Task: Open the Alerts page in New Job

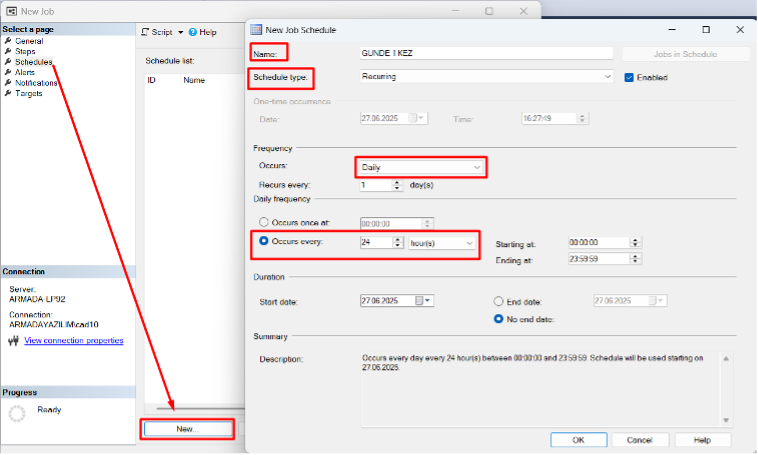Action: pos(25,72)
